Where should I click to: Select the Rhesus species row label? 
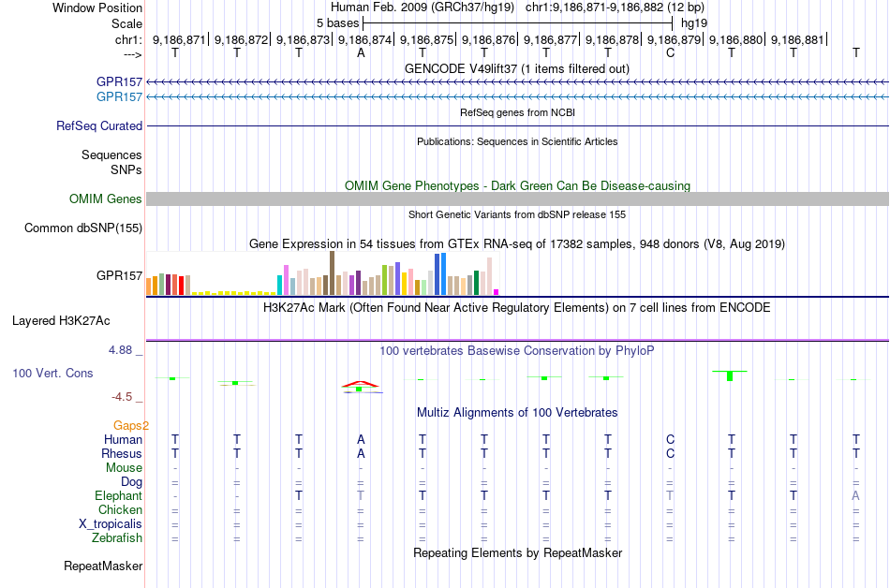pyautogui.click(x=122, y=453)
